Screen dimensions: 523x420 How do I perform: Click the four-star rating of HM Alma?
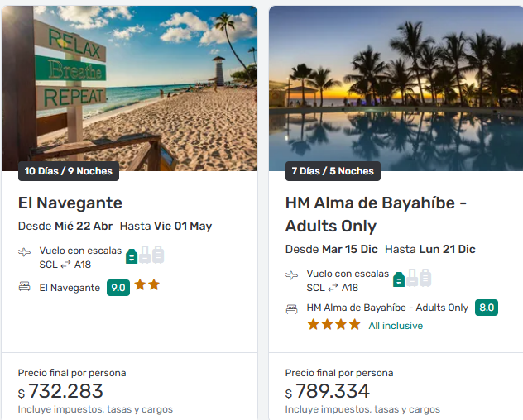[333, 325]
